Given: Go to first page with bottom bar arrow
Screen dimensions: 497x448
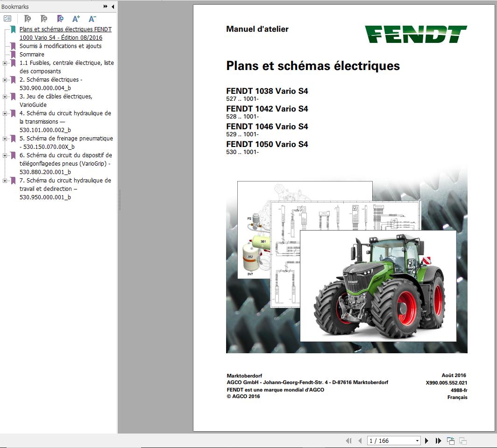Looking at the screenshot, I should 348,441.
